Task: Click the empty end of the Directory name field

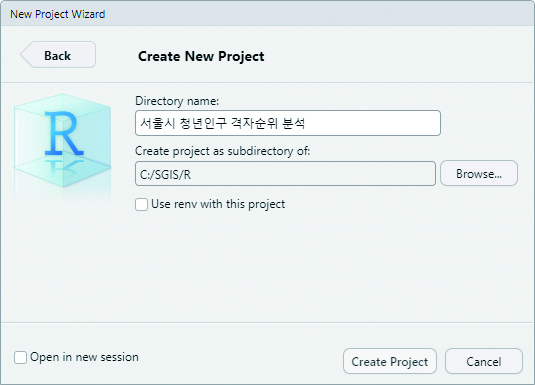Action: [372, 123]
